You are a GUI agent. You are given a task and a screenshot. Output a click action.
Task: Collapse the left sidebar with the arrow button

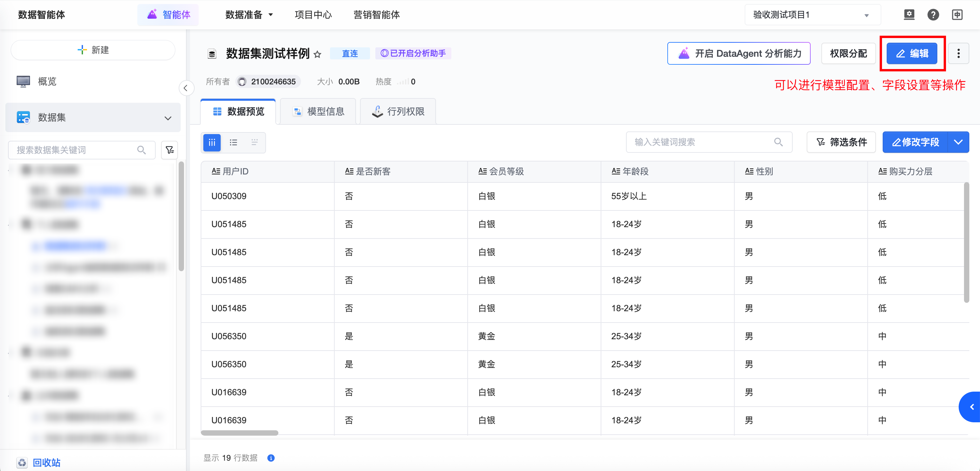coord(186,88)
